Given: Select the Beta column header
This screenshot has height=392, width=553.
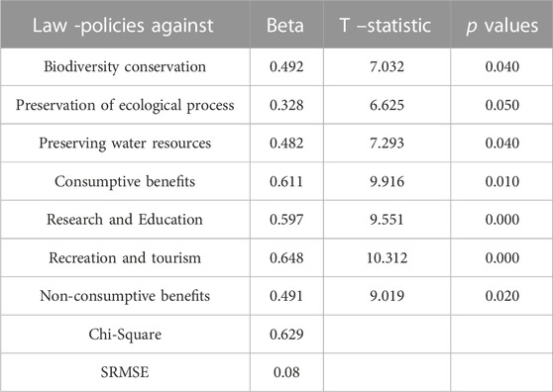Looking at the screenshot, I should [285, 26].
